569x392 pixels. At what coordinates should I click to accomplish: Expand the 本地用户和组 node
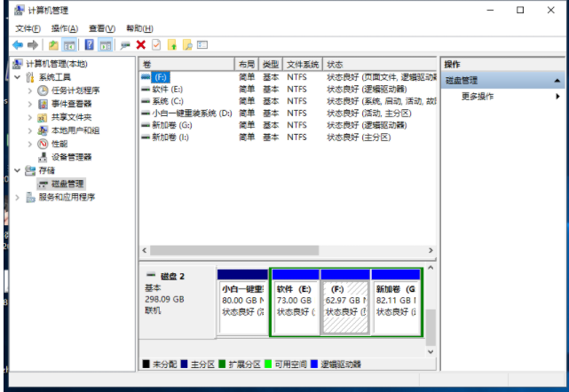[30, 130]
